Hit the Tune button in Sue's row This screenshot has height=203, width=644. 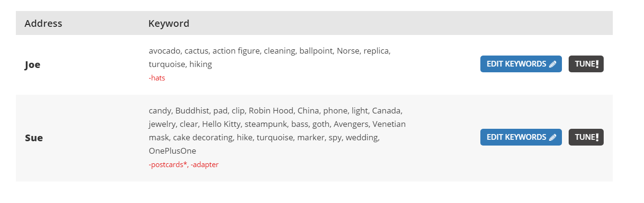pyautogui.click(x=585, y=137)
